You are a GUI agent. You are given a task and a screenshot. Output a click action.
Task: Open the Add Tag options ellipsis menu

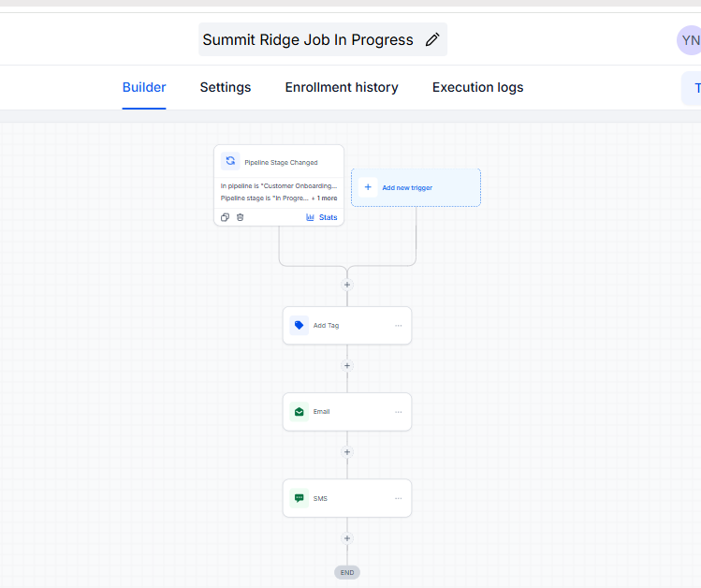399,326
